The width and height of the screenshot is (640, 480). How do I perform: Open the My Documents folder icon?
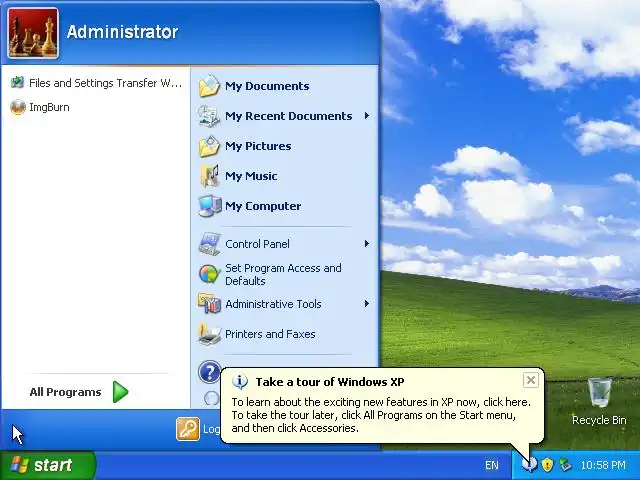coord(209,86)
